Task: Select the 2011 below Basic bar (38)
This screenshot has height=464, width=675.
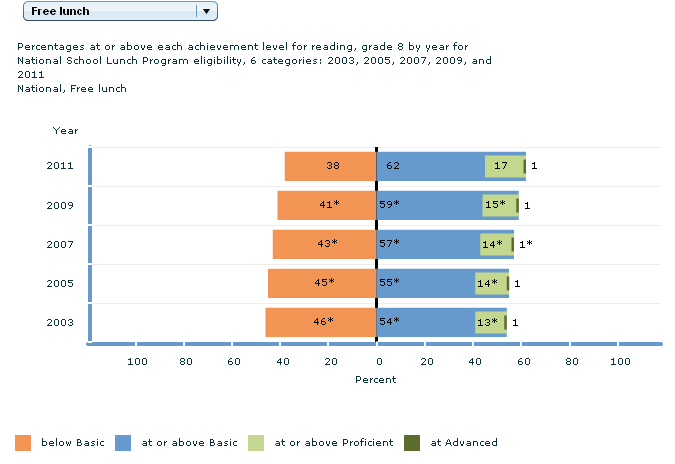Action: [330, 166]
